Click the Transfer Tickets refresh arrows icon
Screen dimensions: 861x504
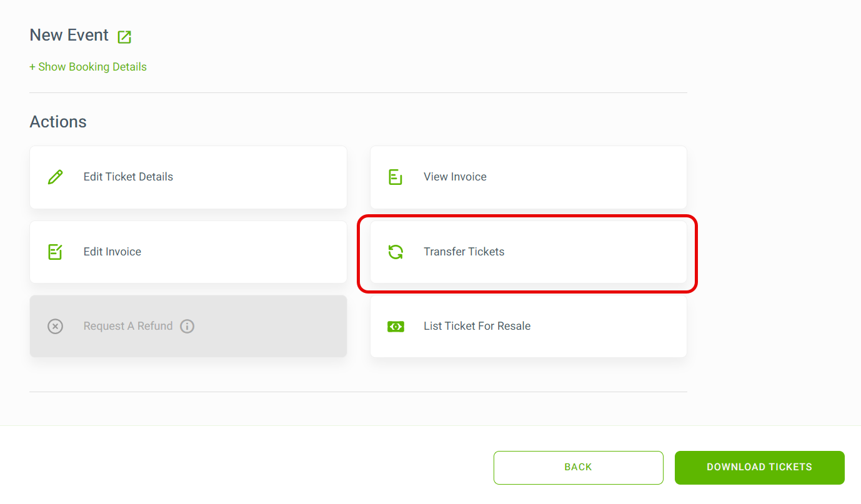coord(396,252)
